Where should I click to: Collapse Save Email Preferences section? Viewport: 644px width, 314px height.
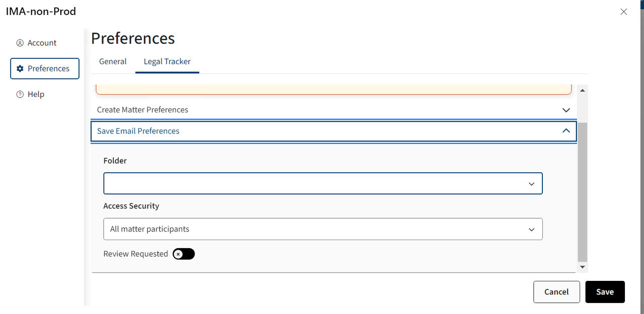pyautogui.click(x=334, y=131)
